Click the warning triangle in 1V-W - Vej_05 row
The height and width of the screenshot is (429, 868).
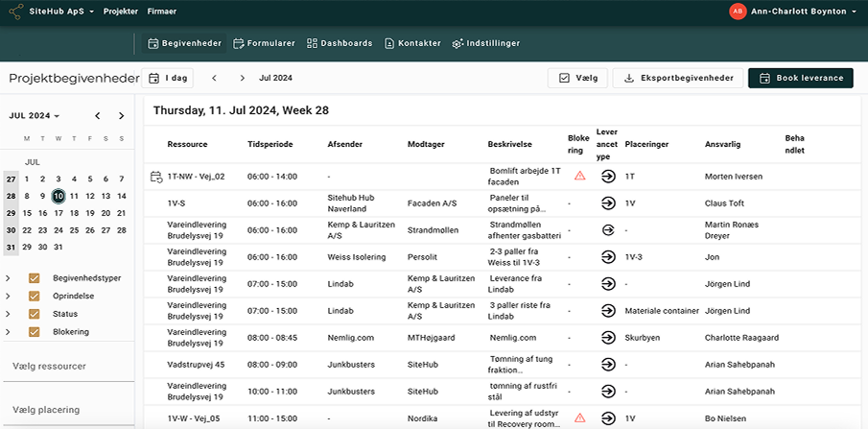579,417
